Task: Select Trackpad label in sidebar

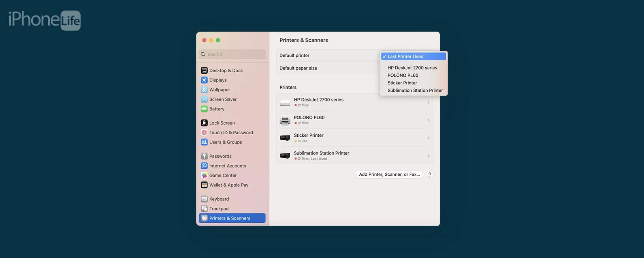Action: (219, 209)
